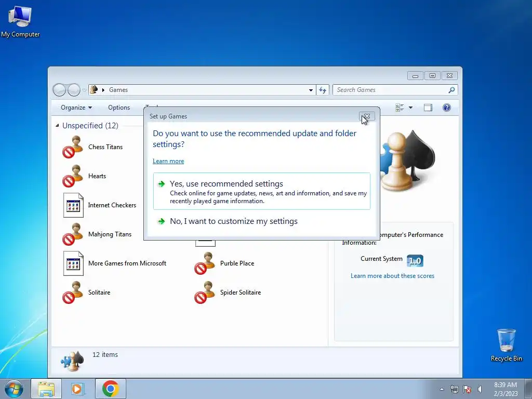The width and height of the screenshot is (532, 399).
Task: Select the Purble Place icon
Action: pos(205,263)
